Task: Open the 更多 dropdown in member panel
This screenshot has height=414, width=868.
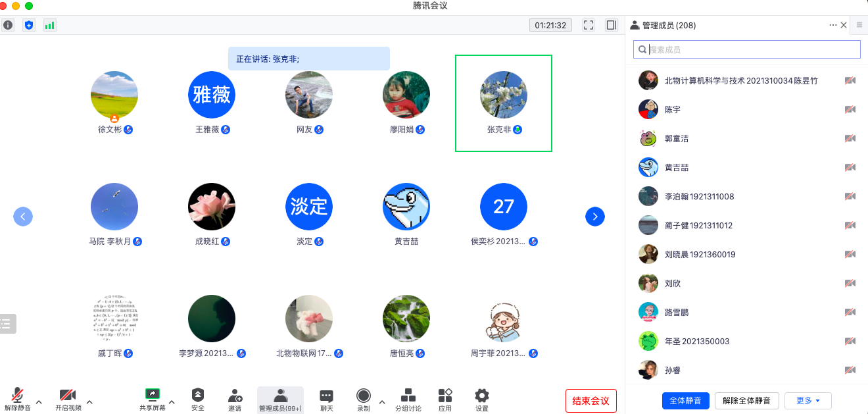Action: [x=808, y=400]
